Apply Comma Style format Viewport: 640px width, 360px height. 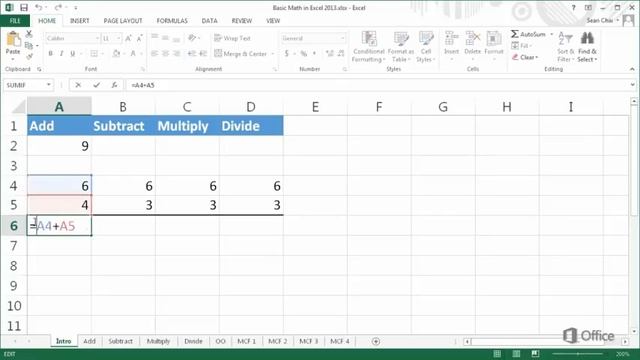(x=314, y=53)
